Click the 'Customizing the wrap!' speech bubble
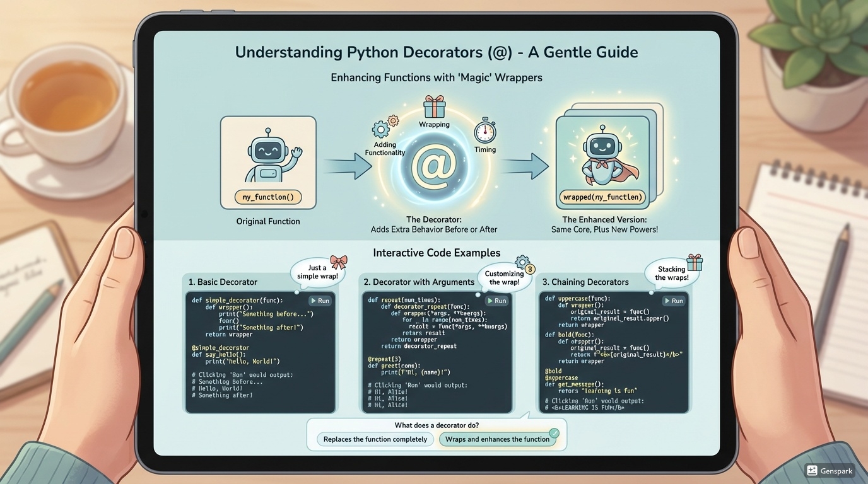Viewport: 868px width, 484px height. 503,277
